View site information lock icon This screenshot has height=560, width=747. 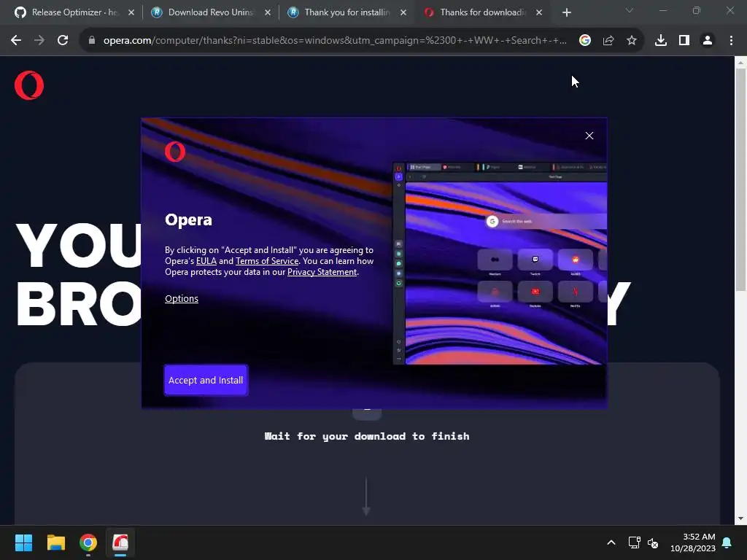coord(92,41)
